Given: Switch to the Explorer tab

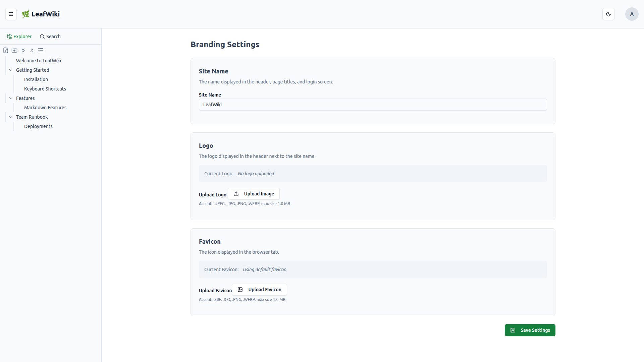Looking at the screenshot, I should 19,37.
